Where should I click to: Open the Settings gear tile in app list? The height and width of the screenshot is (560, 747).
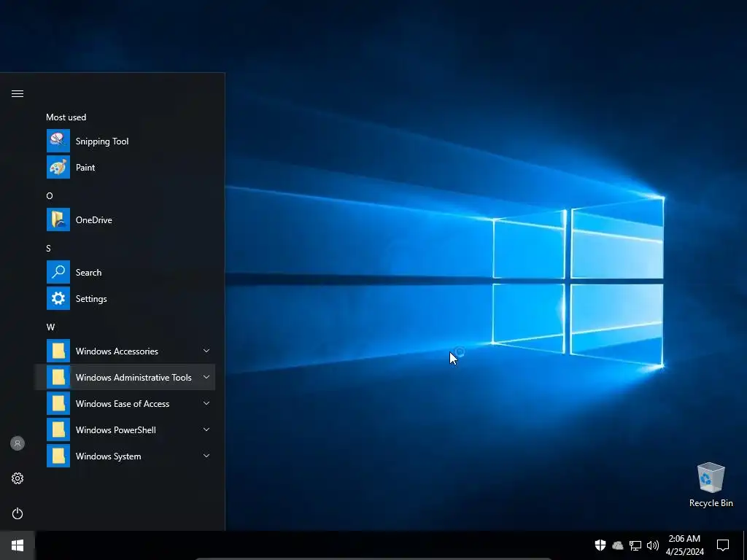(58, 298)
